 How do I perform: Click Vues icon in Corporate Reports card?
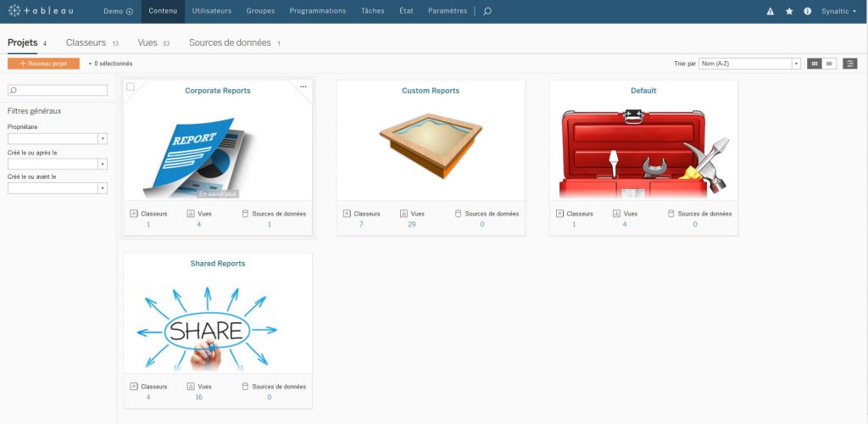191,214
